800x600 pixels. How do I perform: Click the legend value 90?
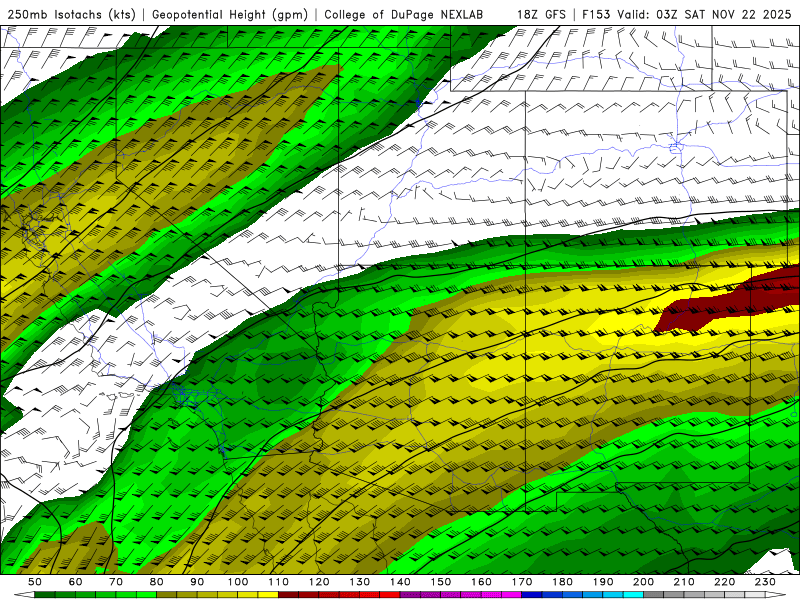coord(197,582)
